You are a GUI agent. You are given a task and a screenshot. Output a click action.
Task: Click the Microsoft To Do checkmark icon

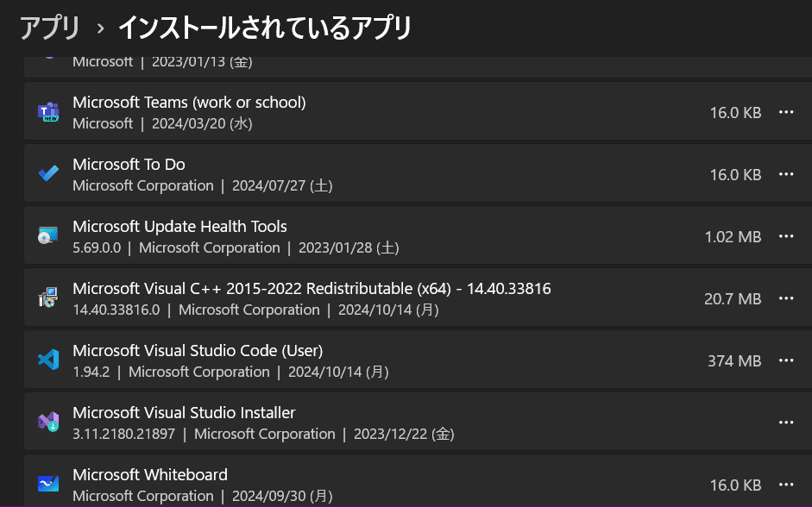click(x=48, y=173)
